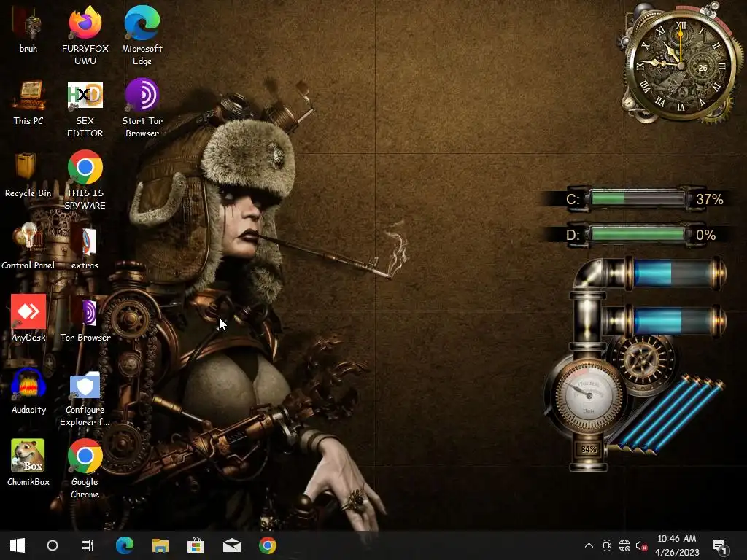Open the extras folder icon
This screenshot has width=747, height=560.
pyautogui.click(x=85, y=248)
